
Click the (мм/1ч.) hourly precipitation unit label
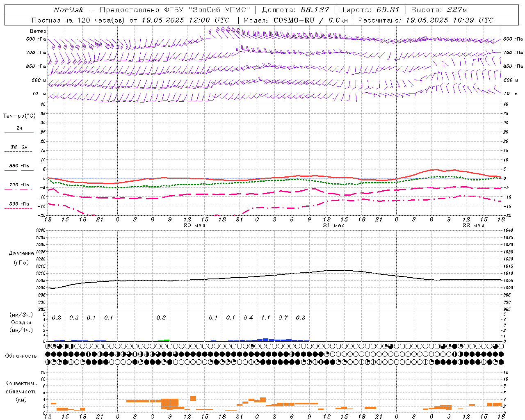pyautogui.click(x=21, y=330)
